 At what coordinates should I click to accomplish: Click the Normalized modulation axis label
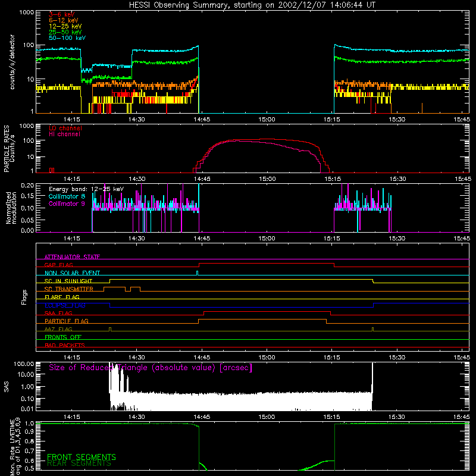tap(11, 208)
